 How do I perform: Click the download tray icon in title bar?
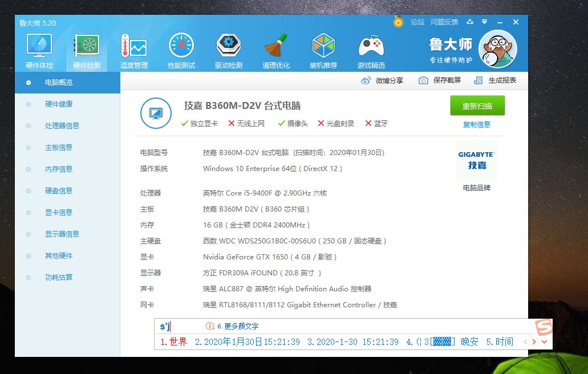[469, 22]
